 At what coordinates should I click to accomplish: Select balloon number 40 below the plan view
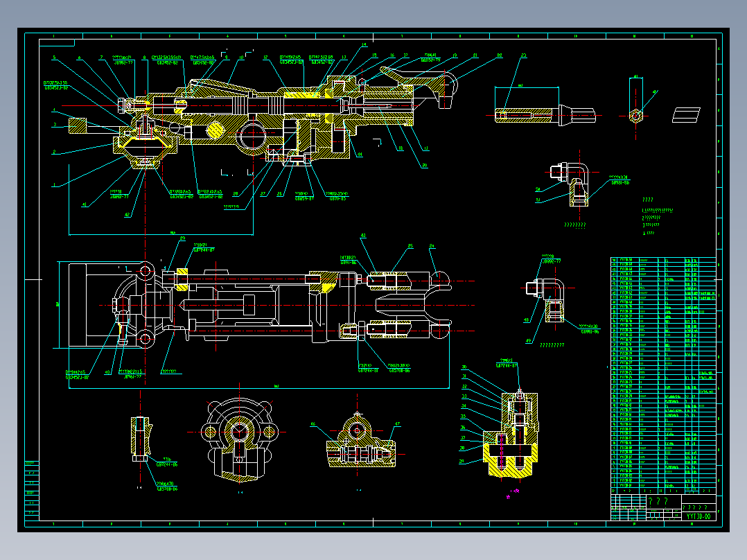107,373
